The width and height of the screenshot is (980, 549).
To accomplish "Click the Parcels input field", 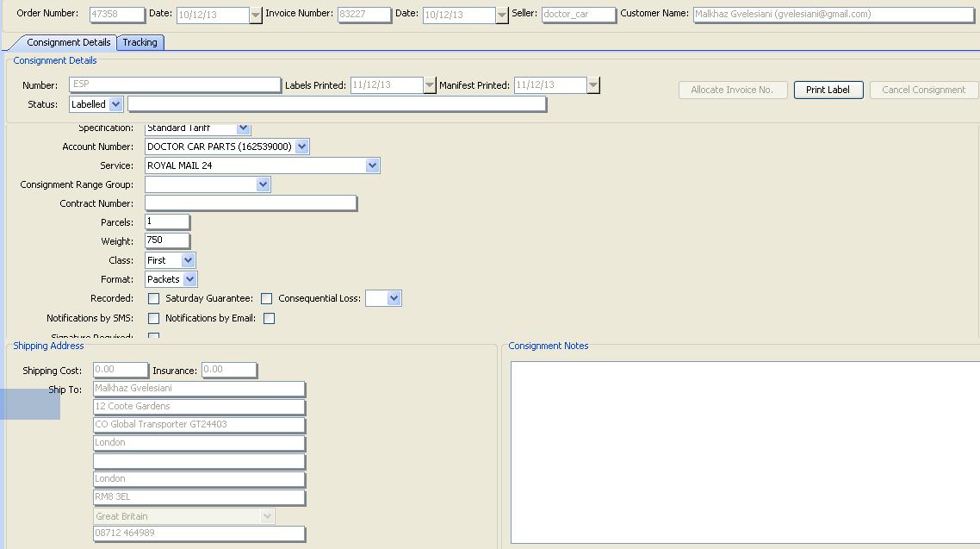I will pyautogui.click(x=168, y=222).
